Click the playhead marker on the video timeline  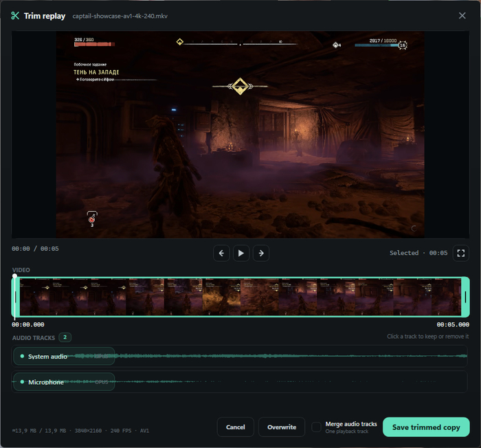click(x=14, y=276)
